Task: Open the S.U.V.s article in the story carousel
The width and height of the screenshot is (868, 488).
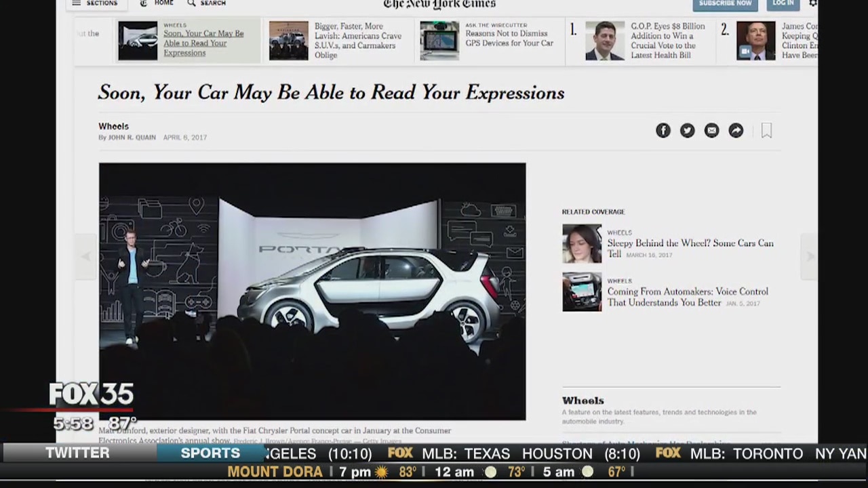Action: tap(357, 41)
